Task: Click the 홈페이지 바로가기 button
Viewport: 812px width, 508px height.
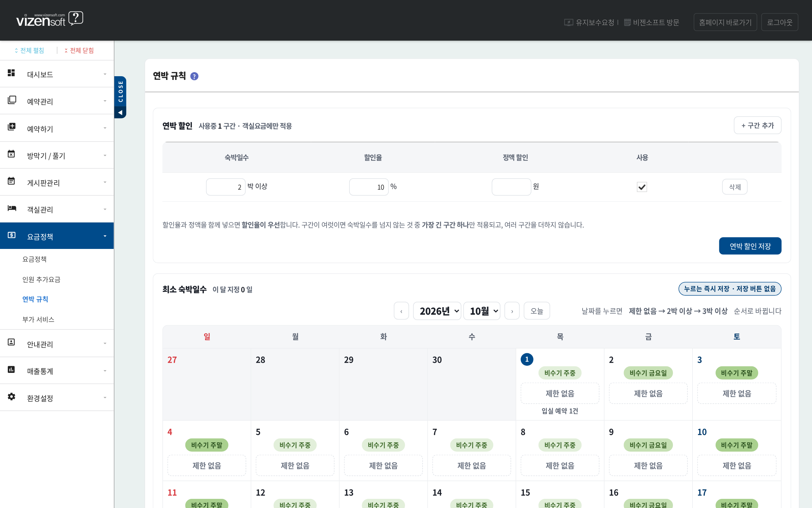Action: pos(725,22)
